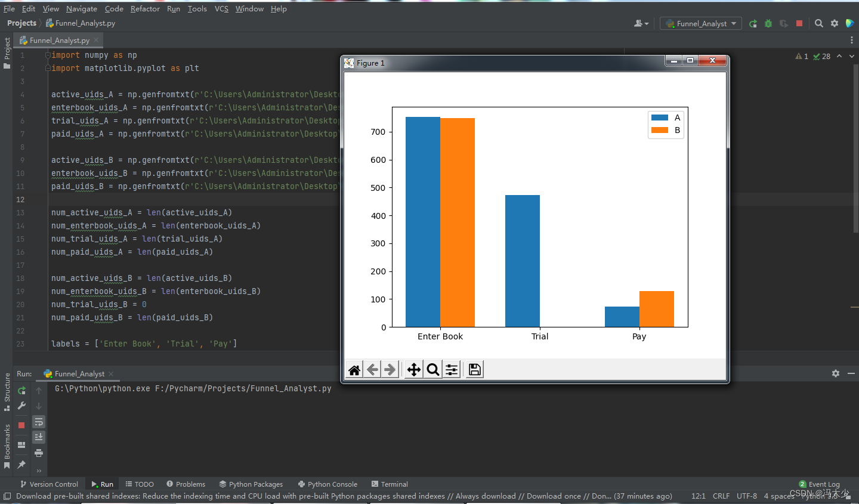Open Terminal tool window

(390, 484)
